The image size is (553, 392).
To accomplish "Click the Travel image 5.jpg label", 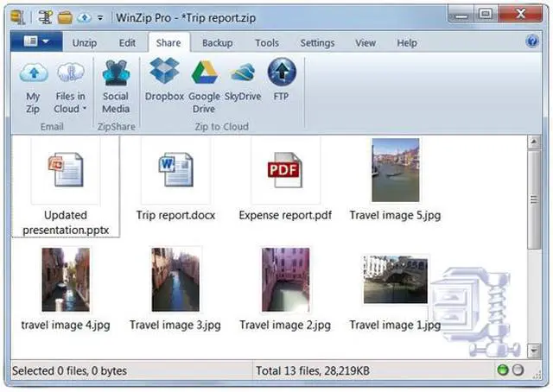I will coord(395,215).
